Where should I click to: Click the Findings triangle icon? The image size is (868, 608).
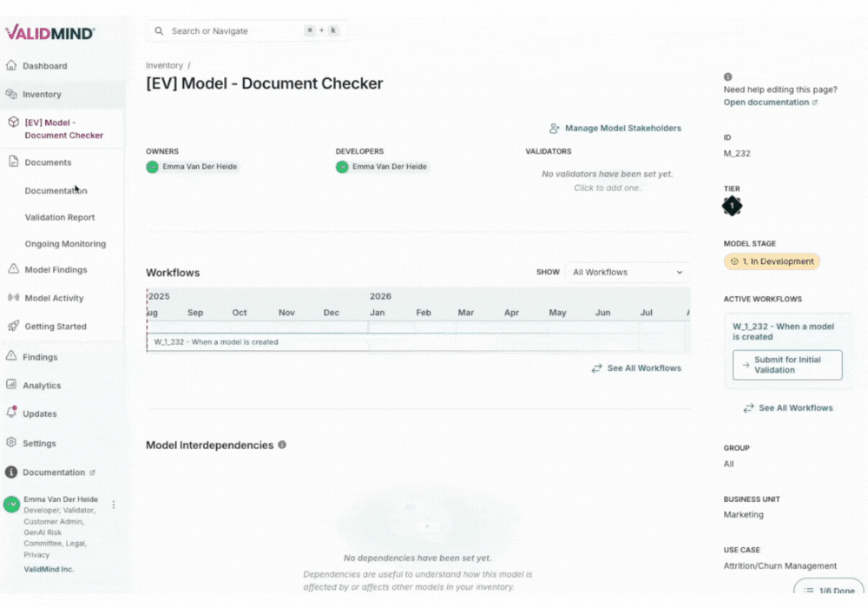[11, 356]
